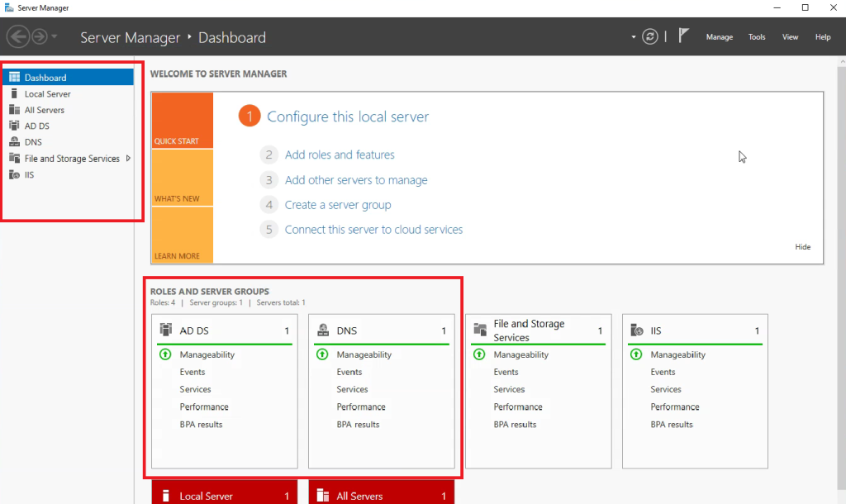Click Local Server red tile header
The image size is (846, 504).
[x=225, y=492]
